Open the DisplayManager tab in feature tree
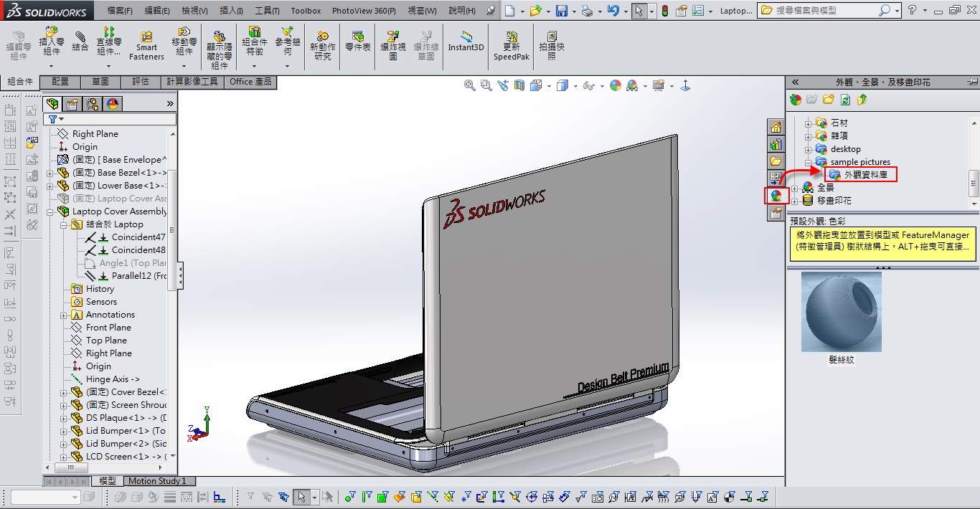 click(113, 104)
